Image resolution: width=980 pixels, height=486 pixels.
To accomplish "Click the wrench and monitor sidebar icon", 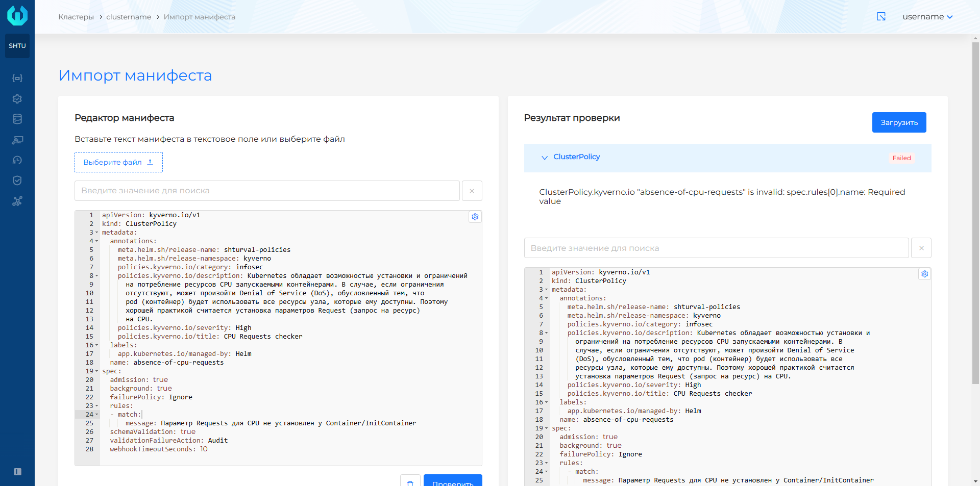I will [x=17, y=140].
